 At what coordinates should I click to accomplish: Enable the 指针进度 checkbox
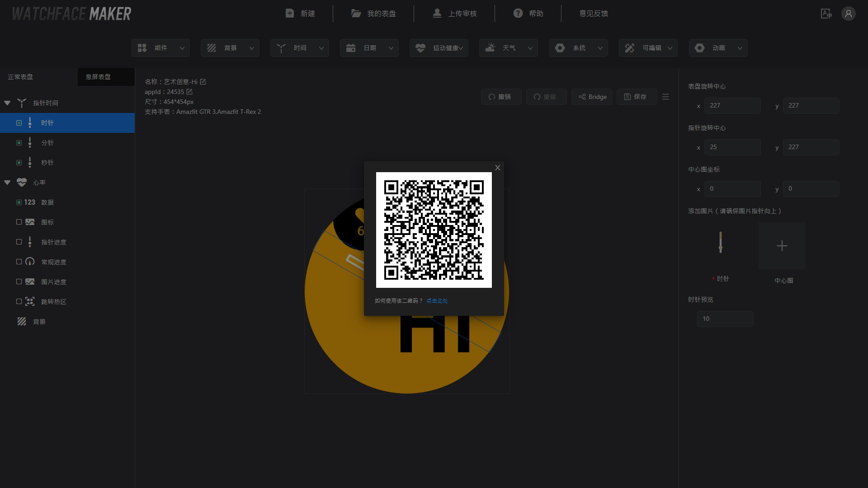[x=19, y=242]
